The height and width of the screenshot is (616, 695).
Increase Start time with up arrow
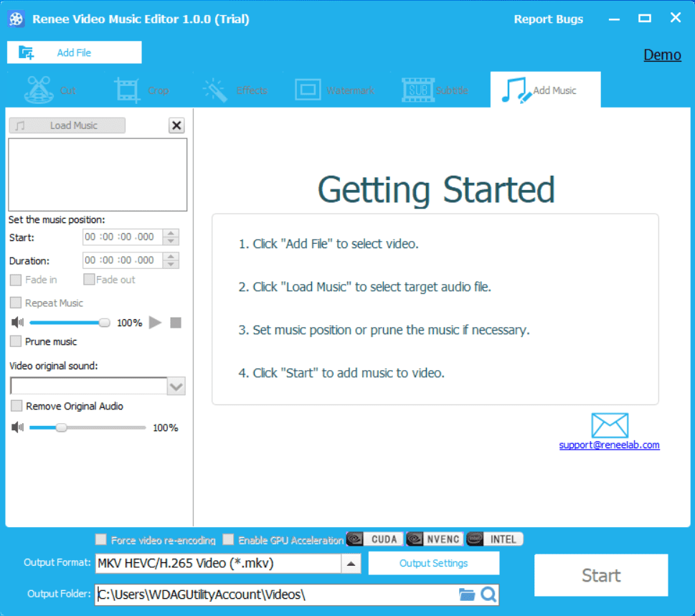(x=171, y=232)
